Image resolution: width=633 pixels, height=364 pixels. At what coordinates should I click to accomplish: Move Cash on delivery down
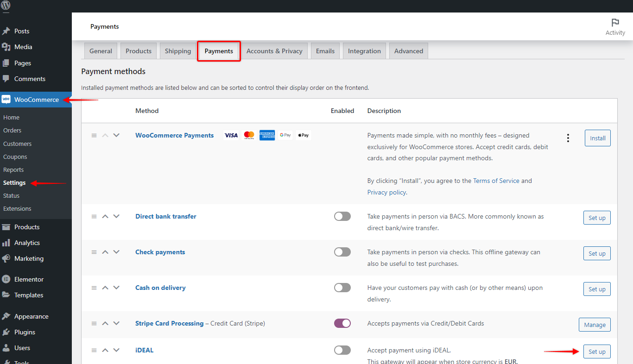(116, 288)
